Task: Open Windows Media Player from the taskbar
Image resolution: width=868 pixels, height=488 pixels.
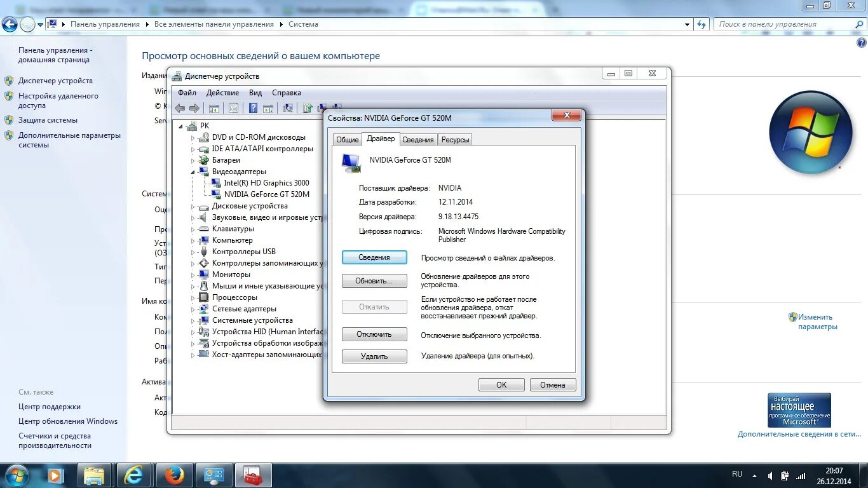Action: [x=55, y=475]
